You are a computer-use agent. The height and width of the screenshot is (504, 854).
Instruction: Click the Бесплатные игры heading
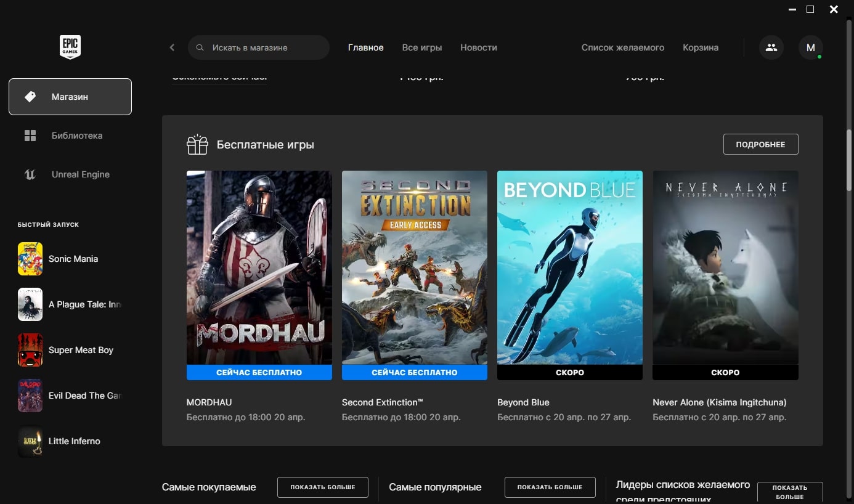(266, 145)
